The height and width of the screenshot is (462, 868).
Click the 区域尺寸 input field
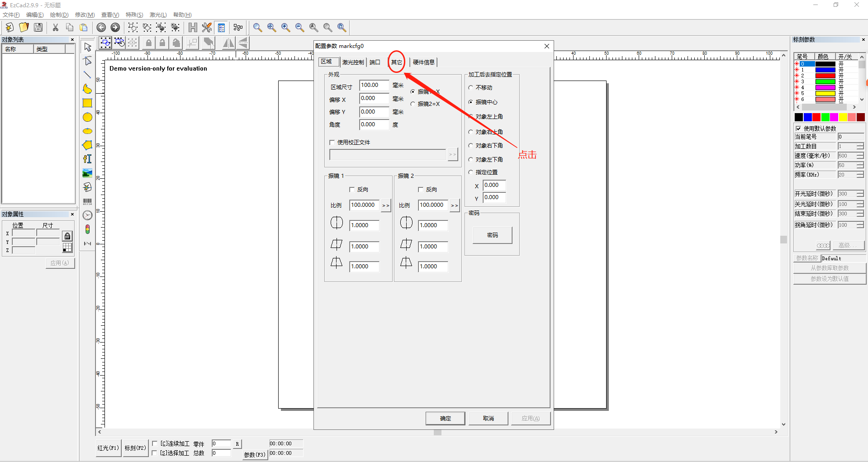[x=374, y=86]
